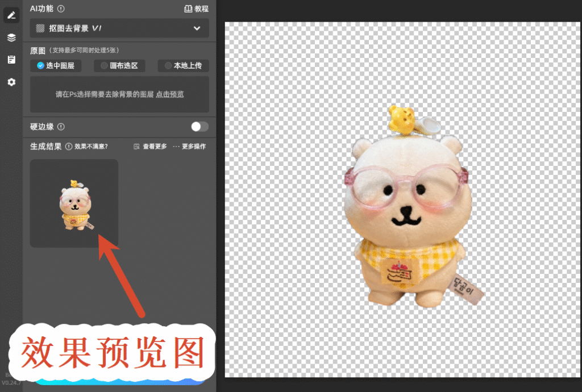Click the 原图 label text
This screenshot has height=392, width=582.
point(38,51)
